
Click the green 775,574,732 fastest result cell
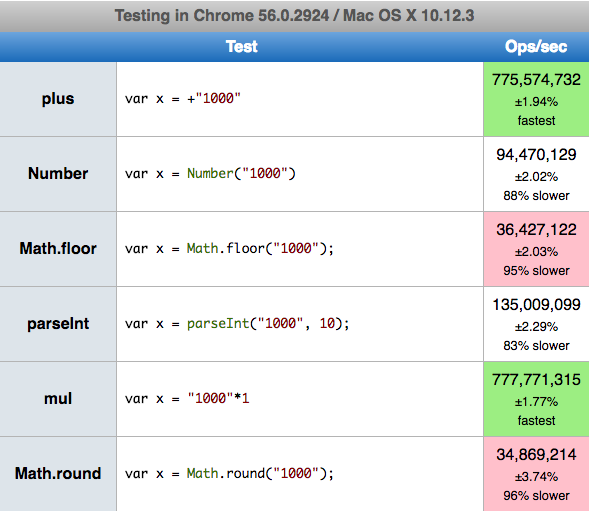[x=536, y=99]
